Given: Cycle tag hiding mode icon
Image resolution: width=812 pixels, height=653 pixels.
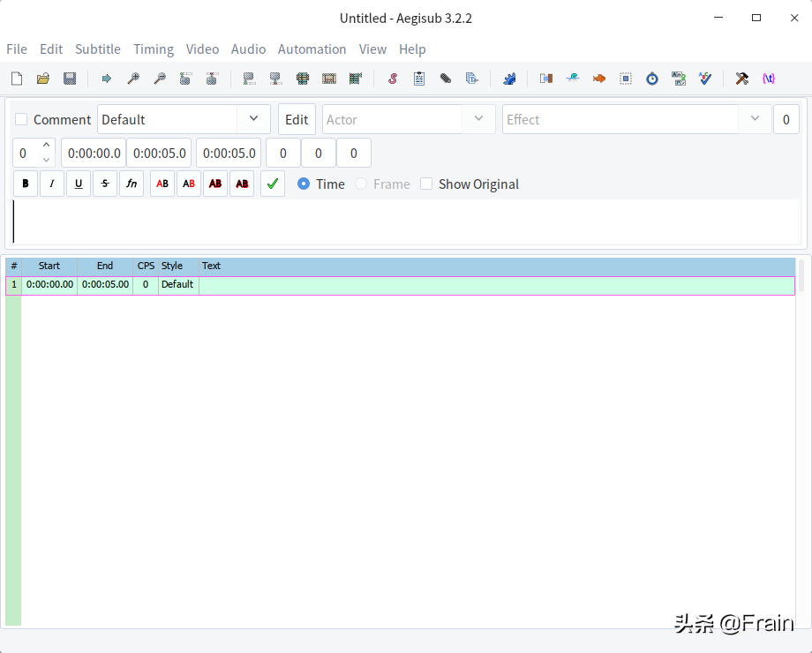Looking at the screenshot, I should [x=769, y=79].
